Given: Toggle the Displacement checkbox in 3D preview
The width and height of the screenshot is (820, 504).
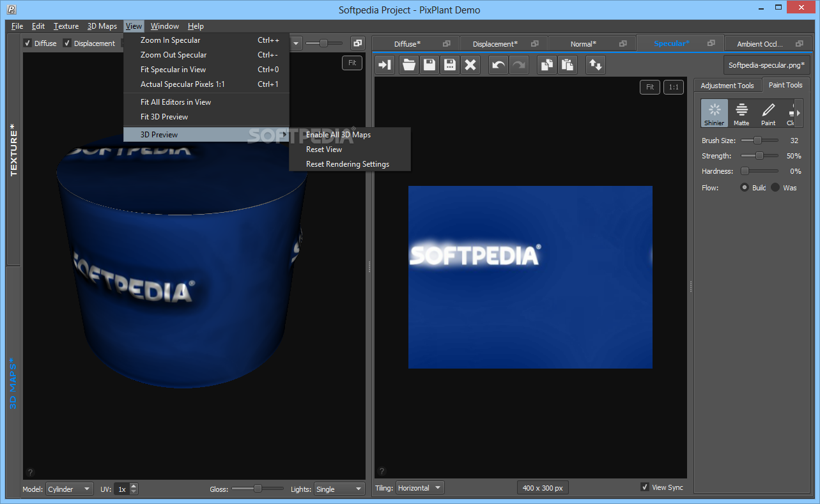Looking at the screenshot, I should pyautogui.click(x=67, y=43).
